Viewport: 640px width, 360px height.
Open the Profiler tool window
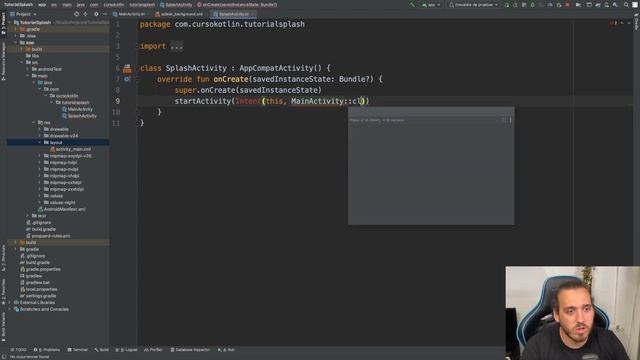(153, 350)
